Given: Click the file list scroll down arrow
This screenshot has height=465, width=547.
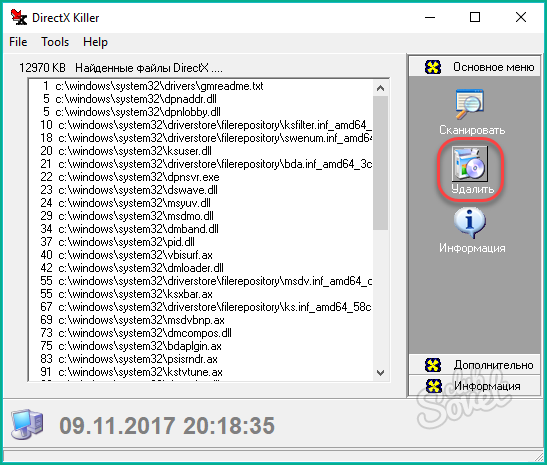Looking at the screenshot, I should pyautogui.click(x=381, y=373).
